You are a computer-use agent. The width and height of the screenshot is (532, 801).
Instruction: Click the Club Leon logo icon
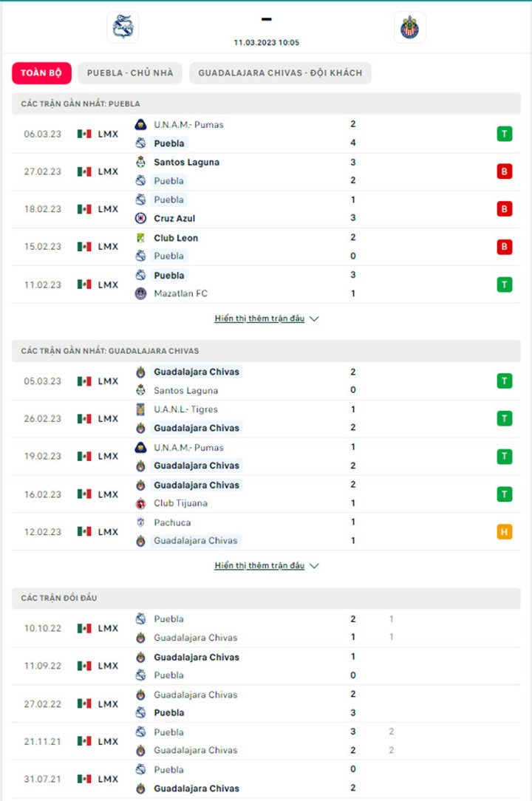pyautogui.click(x=140, y=237)
